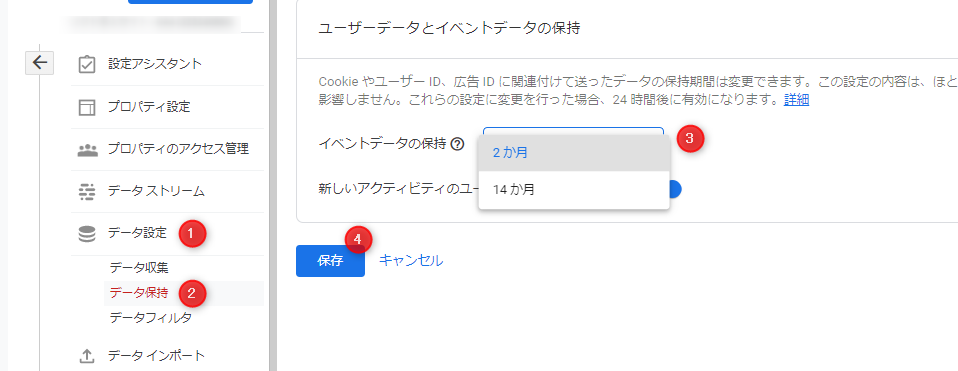Select the 14 か月 option

[574, 189]
